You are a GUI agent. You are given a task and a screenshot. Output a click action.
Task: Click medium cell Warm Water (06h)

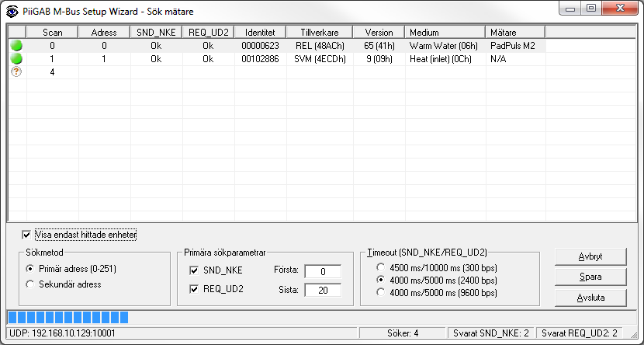[444, 46]
